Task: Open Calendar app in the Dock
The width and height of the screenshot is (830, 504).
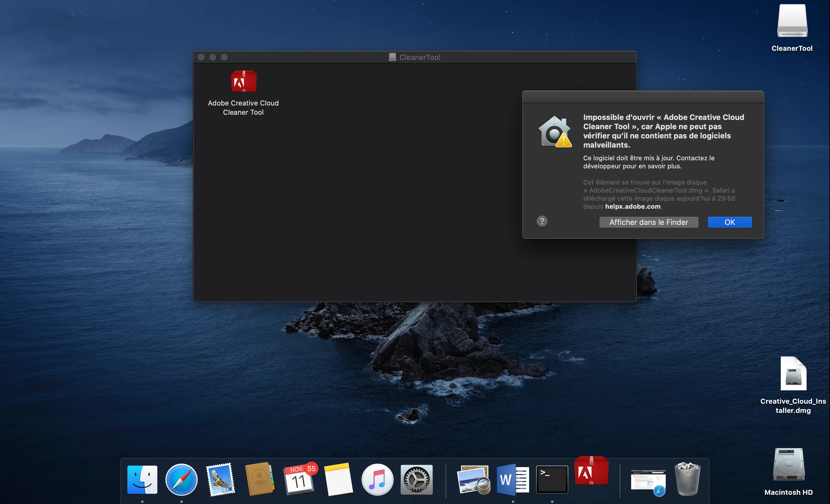Action: click(299, 479)
